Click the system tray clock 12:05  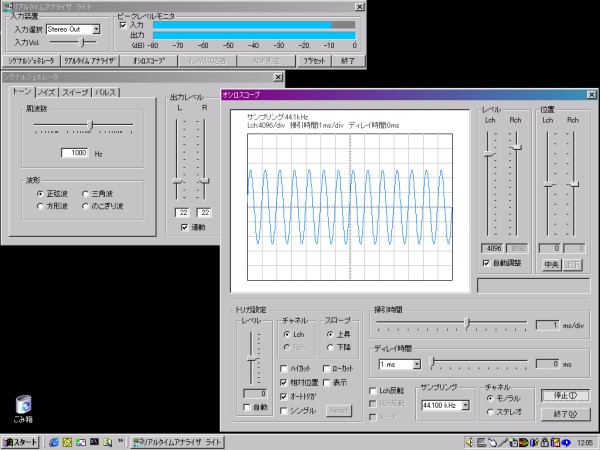pyautogui.click(x=585, y=443)
